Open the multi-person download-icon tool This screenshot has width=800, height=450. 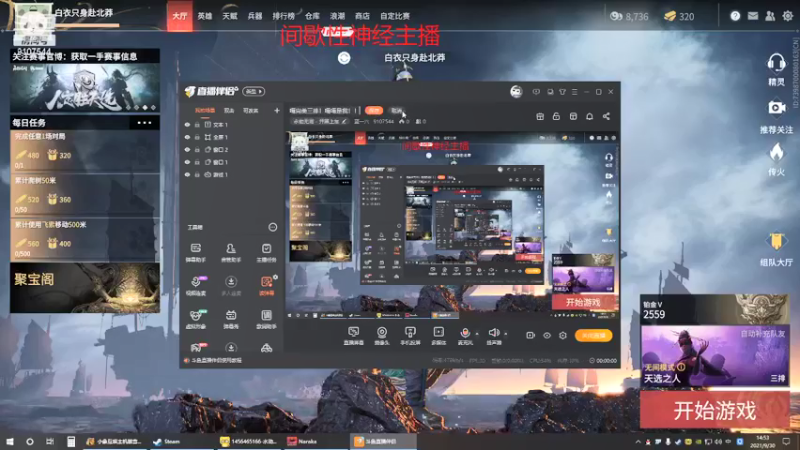(x=231, y=286)
